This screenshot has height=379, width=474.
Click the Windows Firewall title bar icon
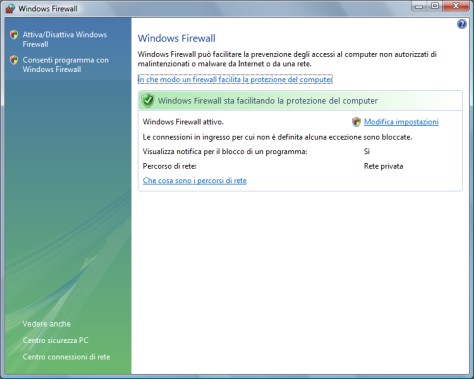click(x=10, y=8)
